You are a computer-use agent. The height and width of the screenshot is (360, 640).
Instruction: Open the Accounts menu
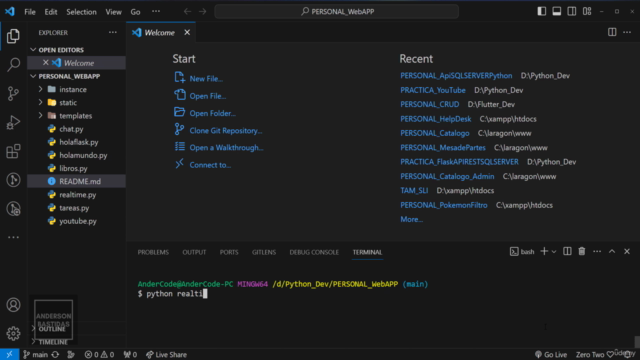click(x=13, y=305)
